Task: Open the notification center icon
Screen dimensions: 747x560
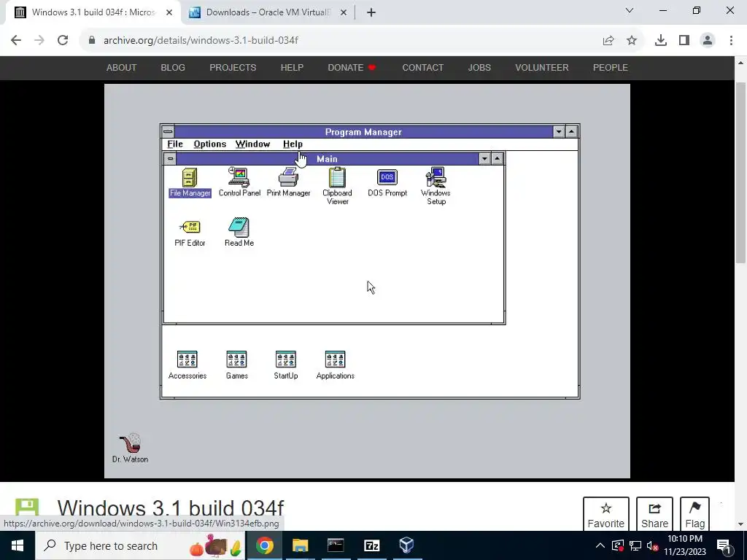Action: point(724,545)
